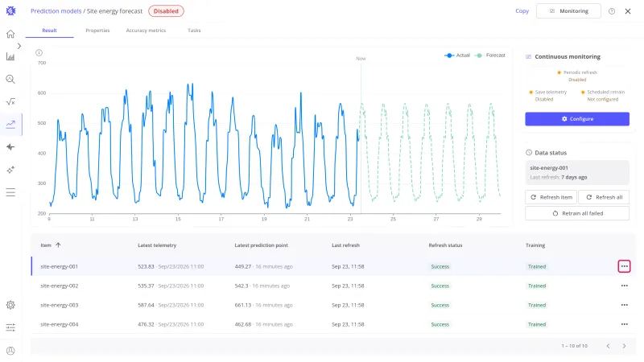The image size is (644, 362).
Task: Click the app logo icon
Action: click(10, 10)
